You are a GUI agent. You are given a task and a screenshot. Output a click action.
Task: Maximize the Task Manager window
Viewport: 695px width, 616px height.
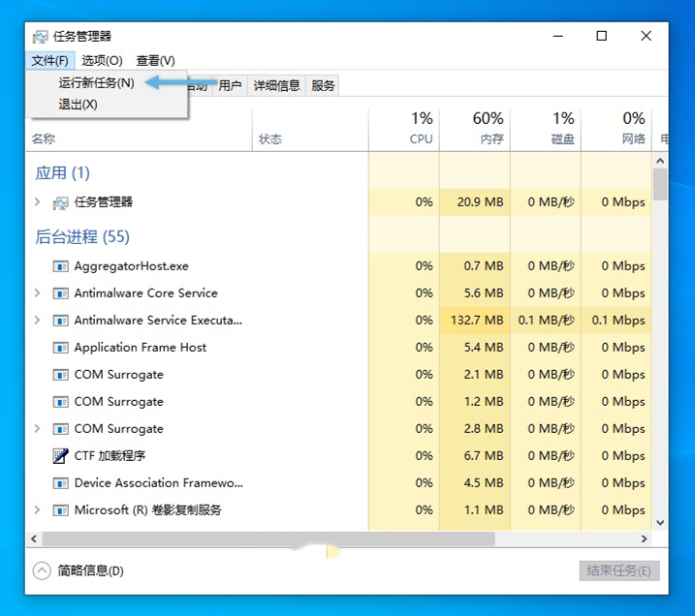(602, 36)
